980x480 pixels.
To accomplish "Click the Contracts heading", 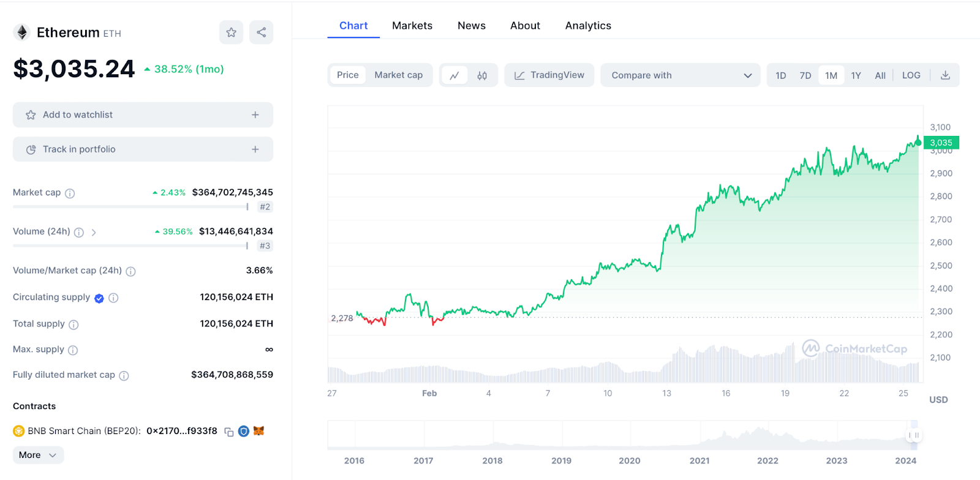I will pyautogui.click(x=34, y=407).
